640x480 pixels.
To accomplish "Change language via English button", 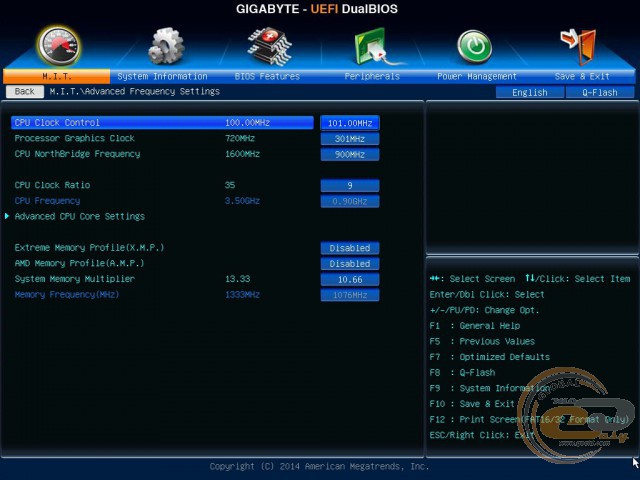I will click(x=530, y=92).
